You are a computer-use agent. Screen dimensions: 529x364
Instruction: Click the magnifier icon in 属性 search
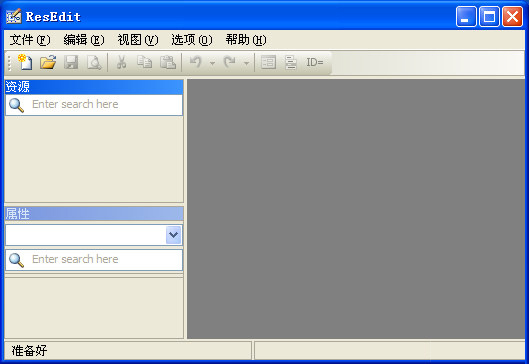coord(17,260)
